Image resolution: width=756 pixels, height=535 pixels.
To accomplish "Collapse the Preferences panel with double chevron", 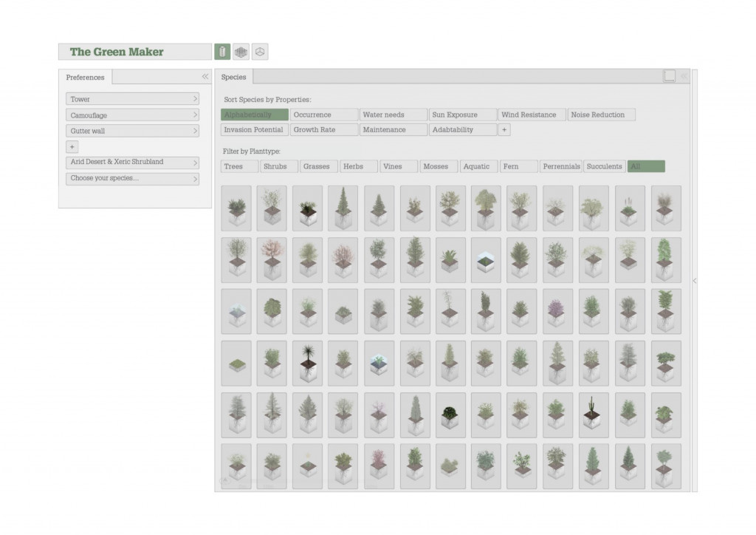I will (205, 77).
